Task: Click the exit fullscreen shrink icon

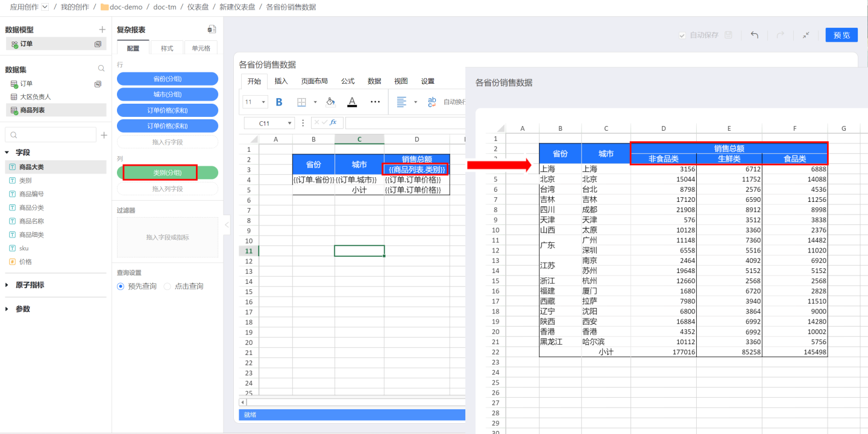Action: [x=806, y=35]
